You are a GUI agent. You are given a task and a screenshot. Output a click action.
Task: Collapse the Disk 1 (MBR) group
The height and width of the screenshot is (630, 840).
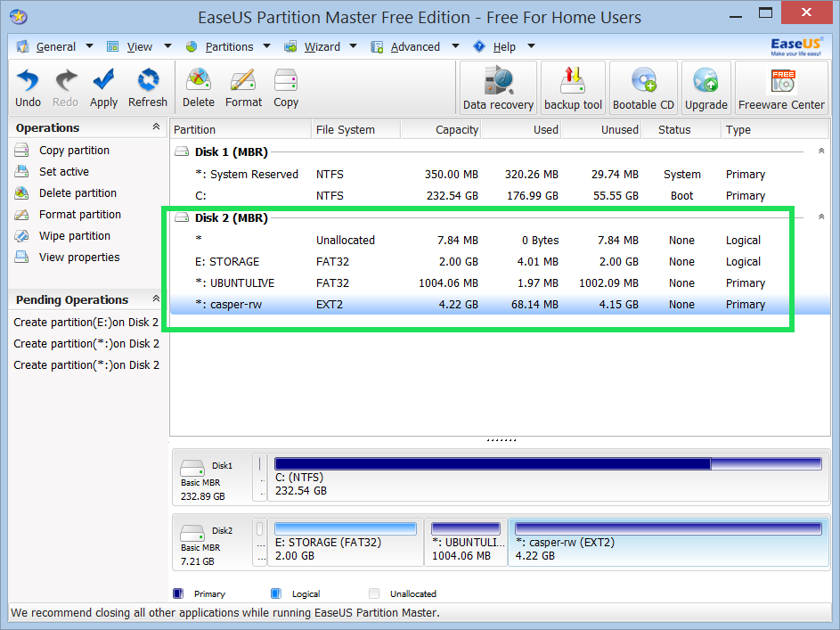click(x=821, y=151)
